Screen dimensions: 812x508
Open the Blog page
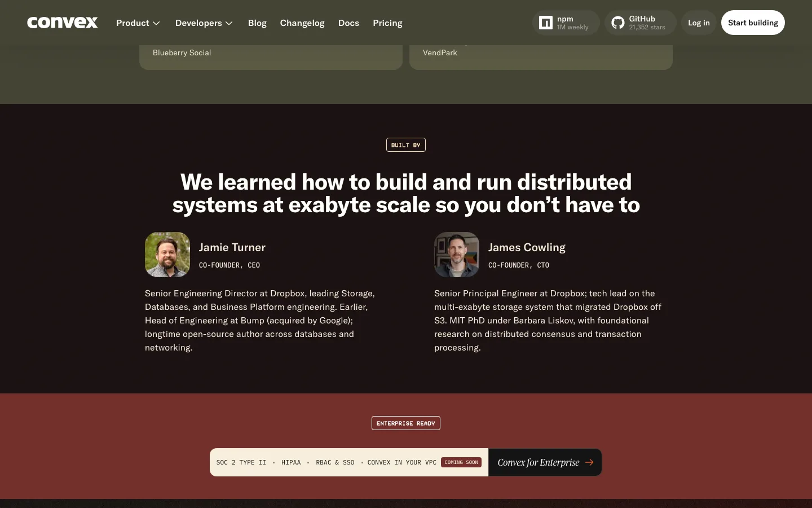[x=257, y=23]
